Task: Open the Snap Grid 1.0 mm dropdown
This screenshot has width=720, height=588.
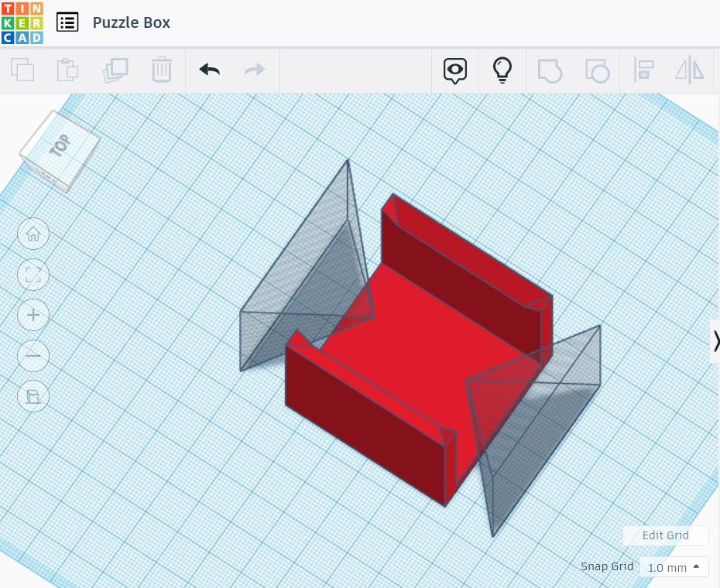Action: [x=674, y=567]
